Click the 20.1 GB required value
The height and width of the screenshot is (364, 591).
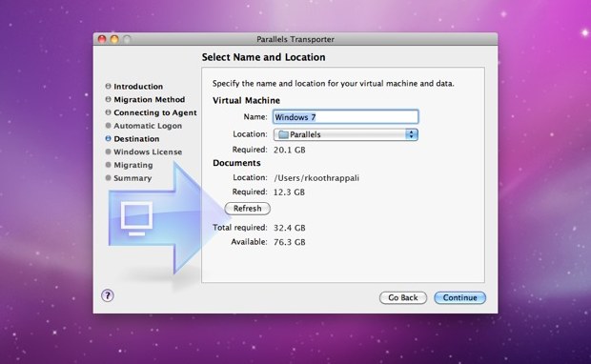point(290,150)
